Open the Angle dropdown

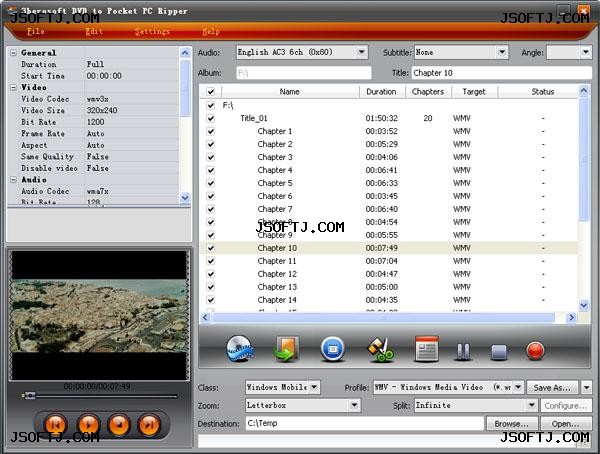tap(585, 52)
